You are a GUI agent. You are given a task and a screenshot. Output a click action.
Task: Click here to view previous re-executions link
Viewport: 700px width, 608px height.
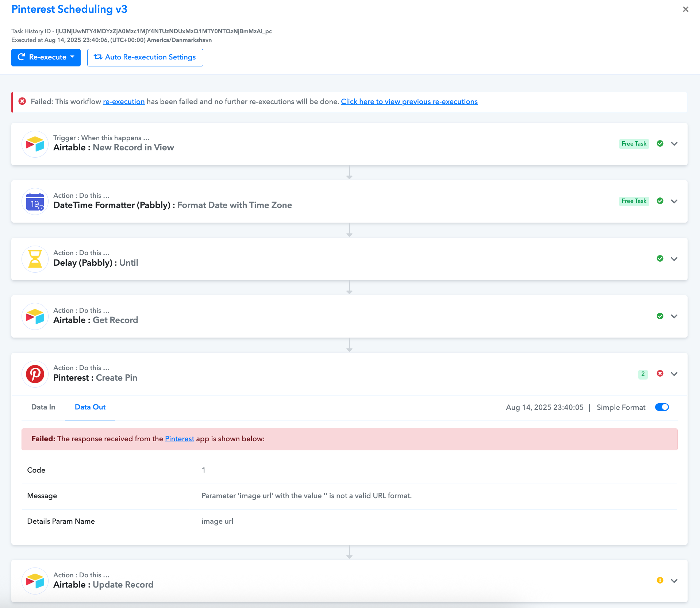coord(409,101)
